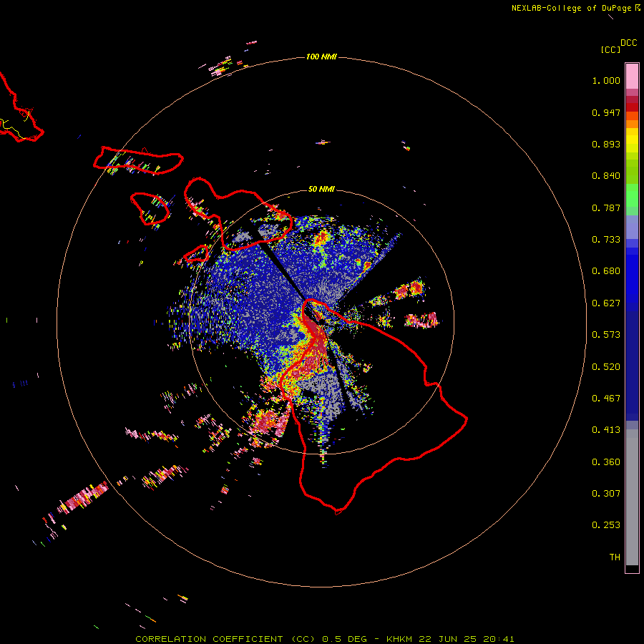Viewport: 644px width, 644px height.
Task: Click the 100 NMI range ring label
Action: pos(321,57)
